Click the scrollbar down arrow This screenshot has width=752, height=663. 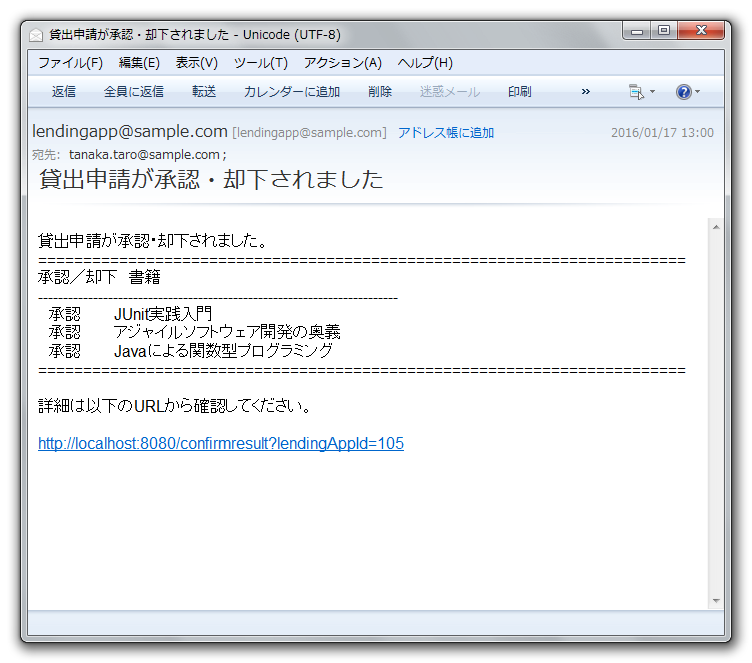716,601
